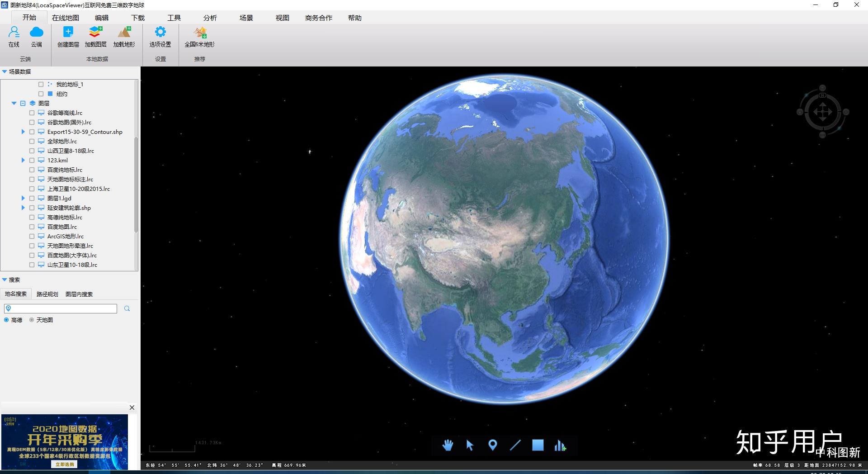Click the 我的地标_1 points icon

[x=50, y=84]
